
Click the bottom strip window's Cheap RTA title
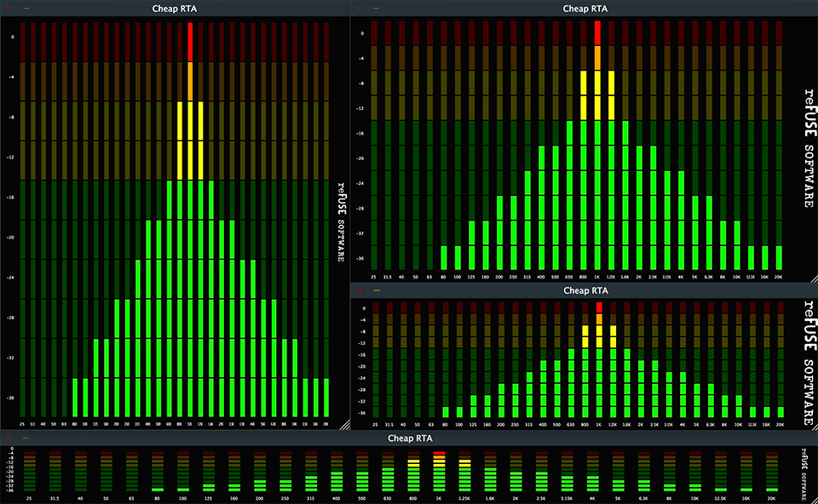[411, 438]
